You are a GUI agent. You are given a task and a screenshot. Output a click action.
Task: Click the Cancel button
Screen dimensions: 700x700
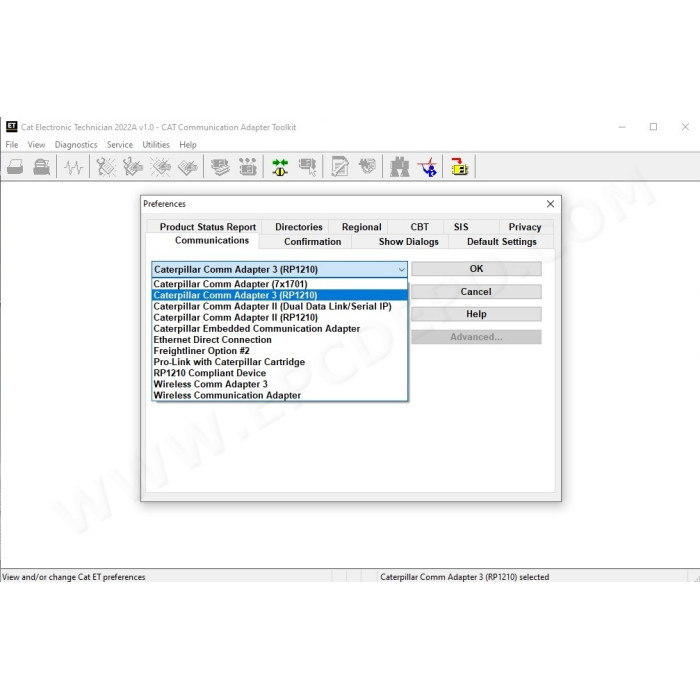pos(476,292)
